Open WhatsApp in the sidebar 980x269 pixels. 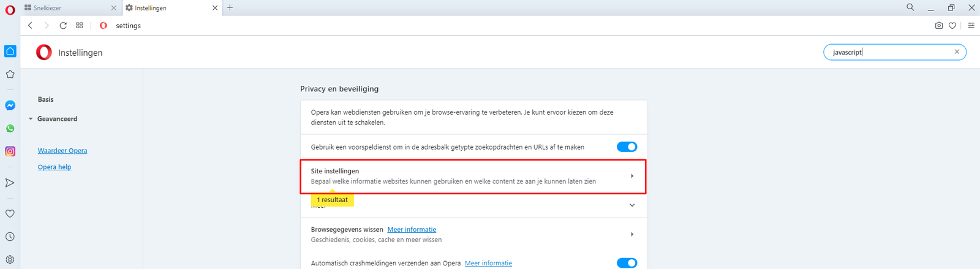tap(10, 129)
